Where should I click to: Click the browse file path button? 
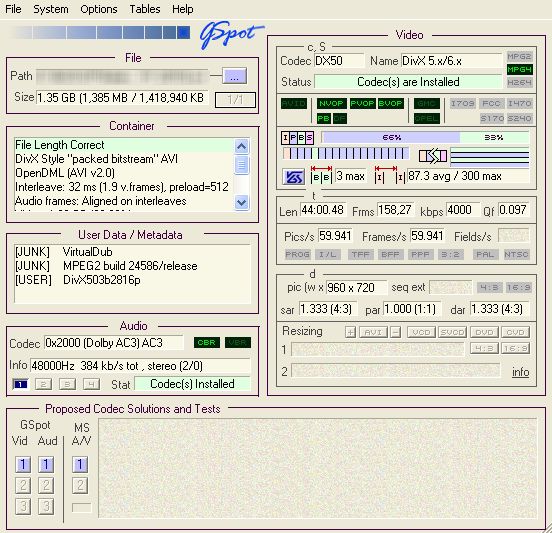pyautogui.click(x=234, y=76)
